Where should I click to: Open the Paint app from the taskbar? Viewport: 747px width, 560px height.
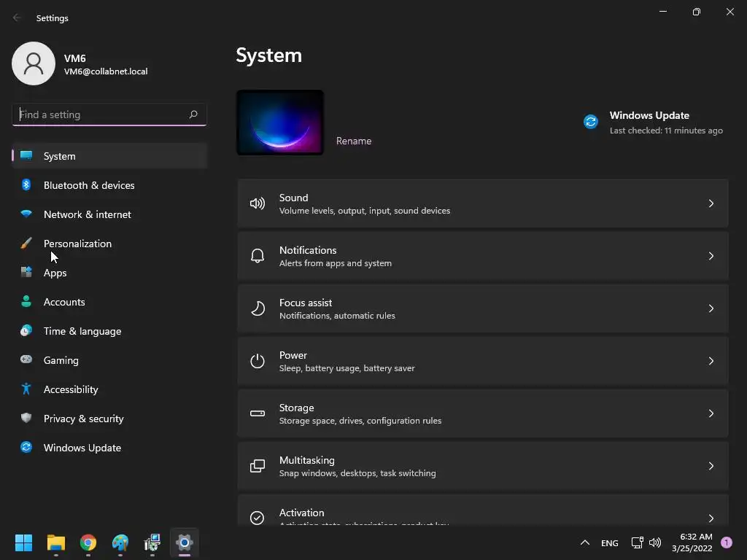(x=120, y=542)
